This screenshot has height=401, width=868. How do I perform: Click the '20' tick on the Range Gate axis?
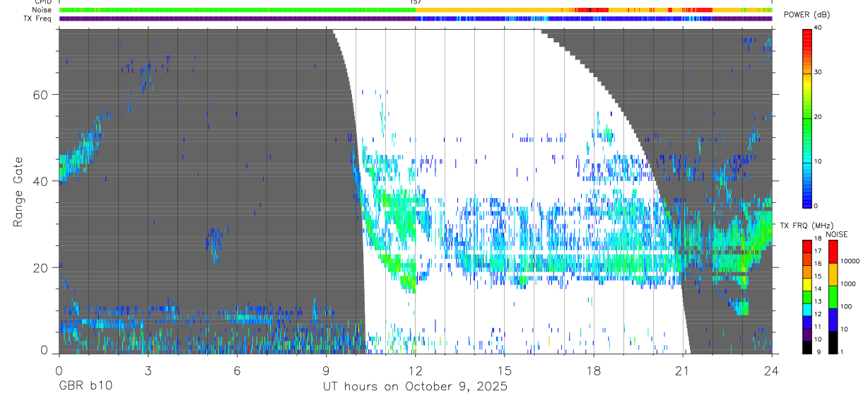[42, 267]
